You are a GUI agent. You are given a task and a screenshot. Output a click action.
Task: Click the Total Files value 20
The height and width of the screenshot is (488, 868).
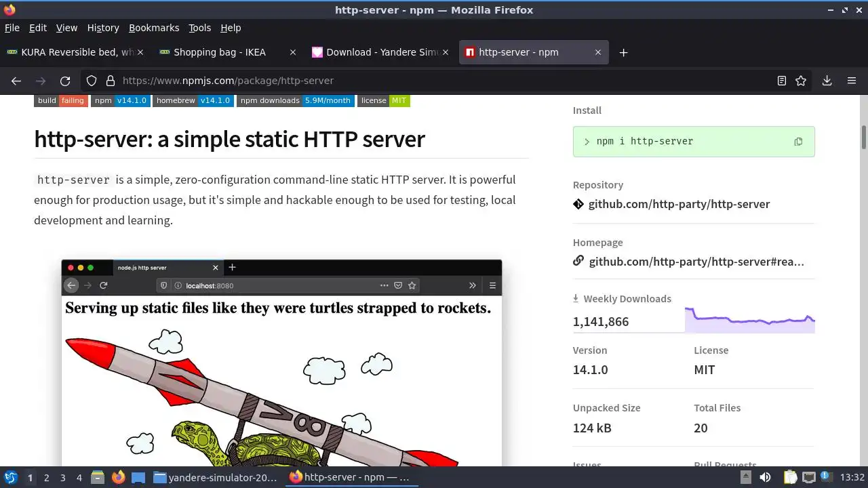[701, 428]
